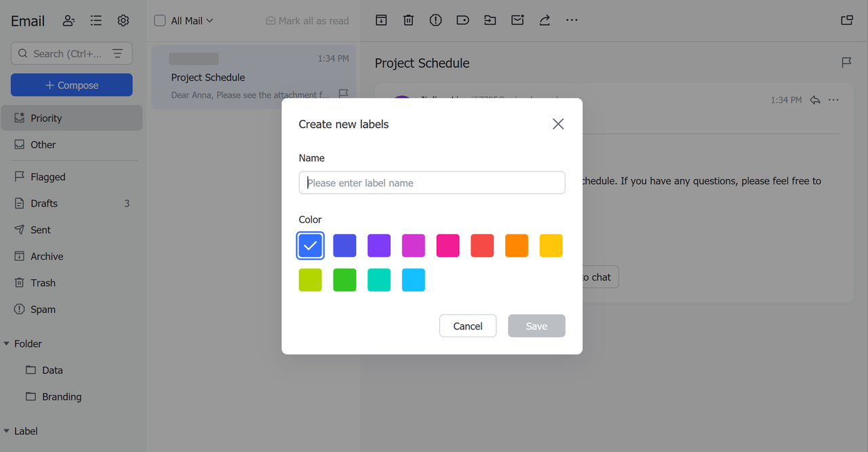Click the archive icon in the mail toolbar
Viewport: 868px width, 452px height.
tap(381, 20)
